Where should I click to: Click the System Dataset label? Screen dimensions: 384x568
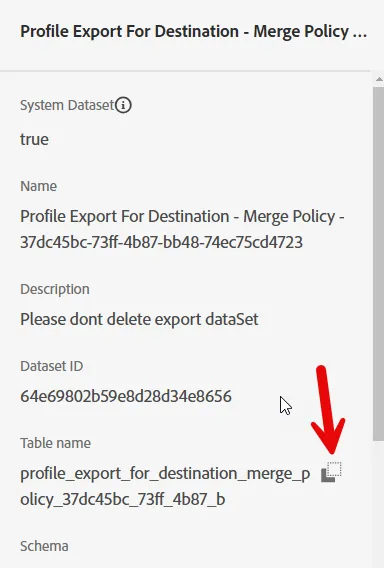67,105
